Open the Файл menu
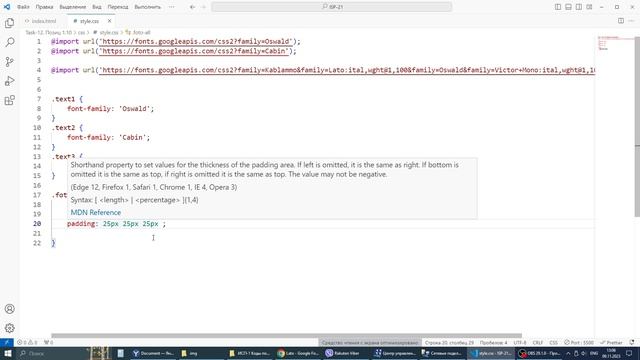Image resolution: width=640 pixels, height=360 pixels. coord(23,7)
